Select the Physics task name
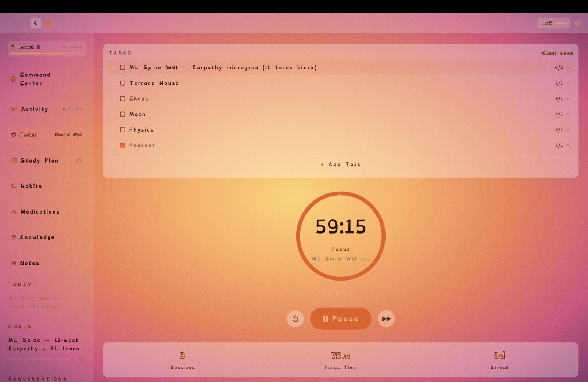Image resolution: width=588 pixels, height=382 pixels. click(x=141, y=130)
